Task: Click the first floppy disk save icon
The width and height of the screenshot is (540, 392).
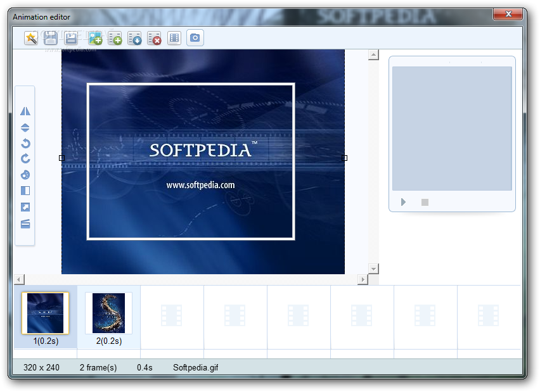Action: coord(51,38)
